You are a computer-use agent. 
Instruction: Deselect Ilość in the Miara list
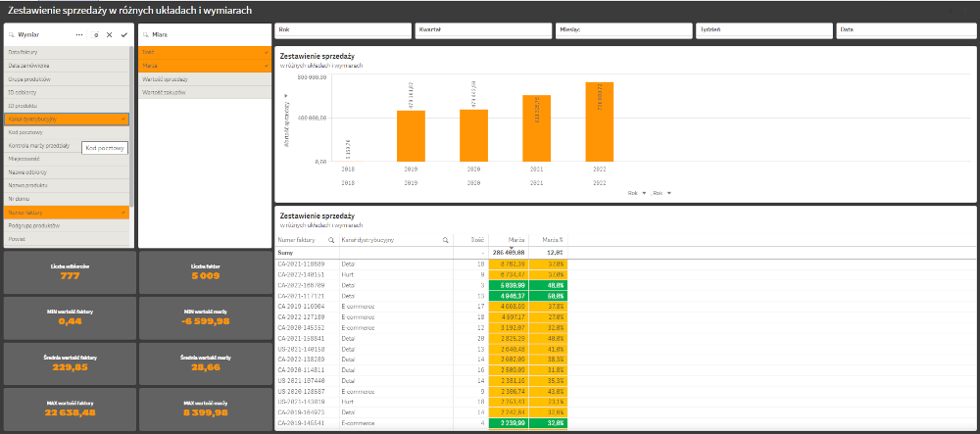(x=204, y=53)
